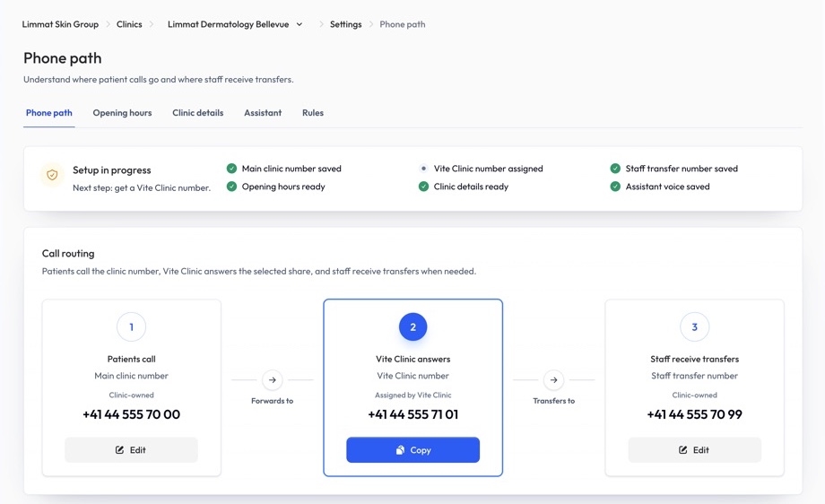Click the number +41 44 555 71 01
Viewport: 825px width, 504px height.
(413, 414)
